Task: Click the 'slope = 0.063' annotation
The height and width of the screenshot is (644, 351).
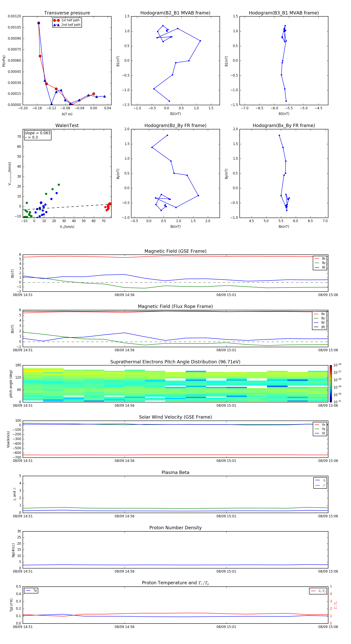Action: (37, 133)
